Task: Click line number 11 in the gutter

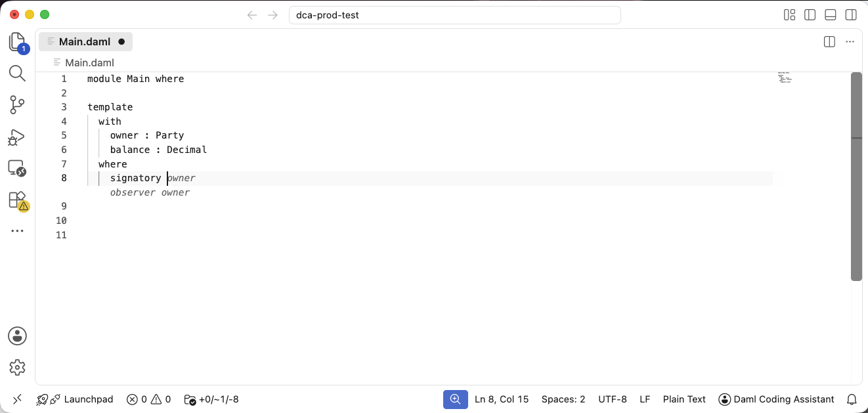Action: [x=61, y=235]
